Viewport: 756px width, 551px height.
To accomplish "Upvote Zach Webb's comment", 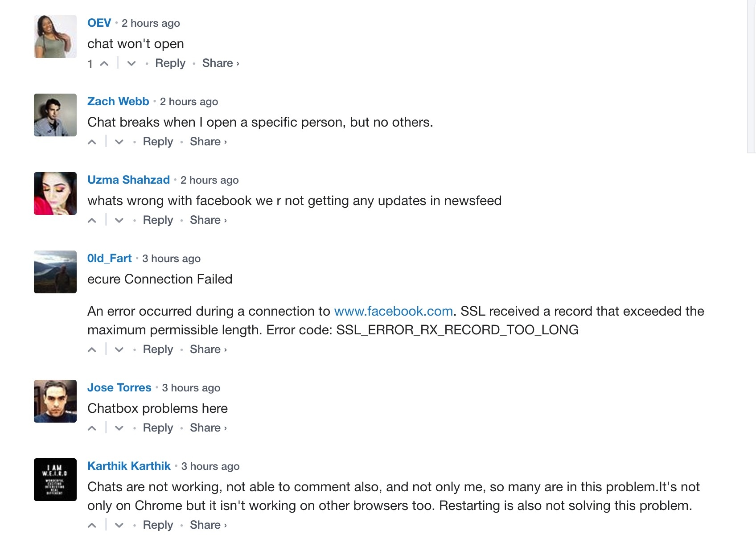I will click(92, 142).
